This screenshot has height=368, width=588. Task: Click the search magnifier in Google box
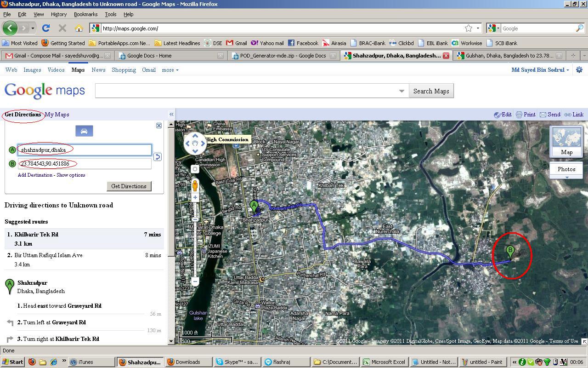(579, 28)
